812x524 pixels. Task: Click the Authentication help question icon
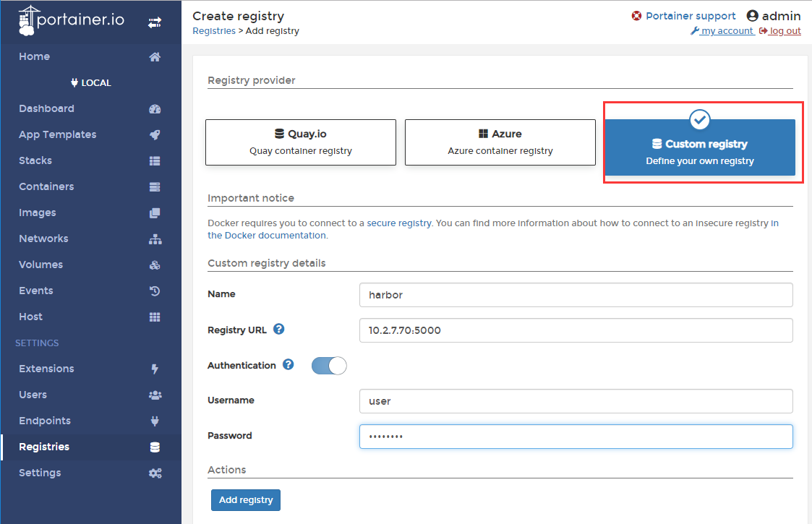pos(288,364)
